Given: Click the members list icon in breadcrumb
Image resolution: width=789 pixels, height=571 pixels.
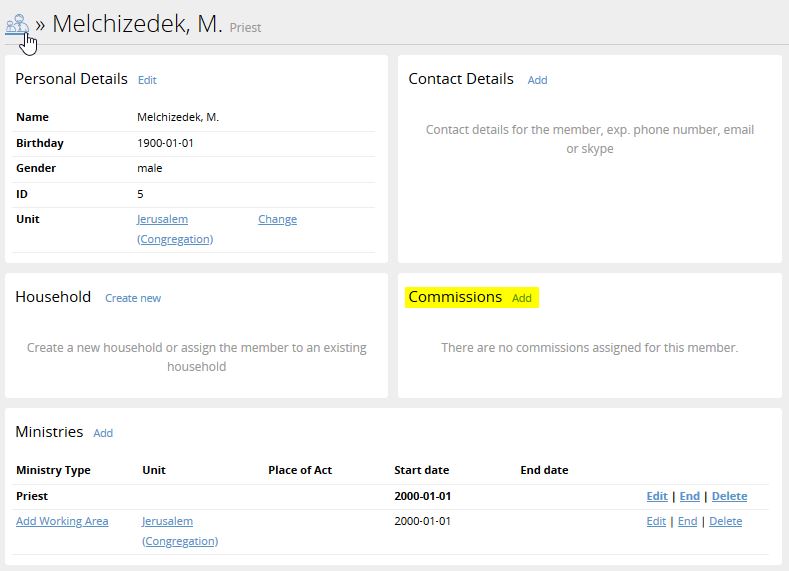Looking at the screenshot, I should tap(16, 24).
